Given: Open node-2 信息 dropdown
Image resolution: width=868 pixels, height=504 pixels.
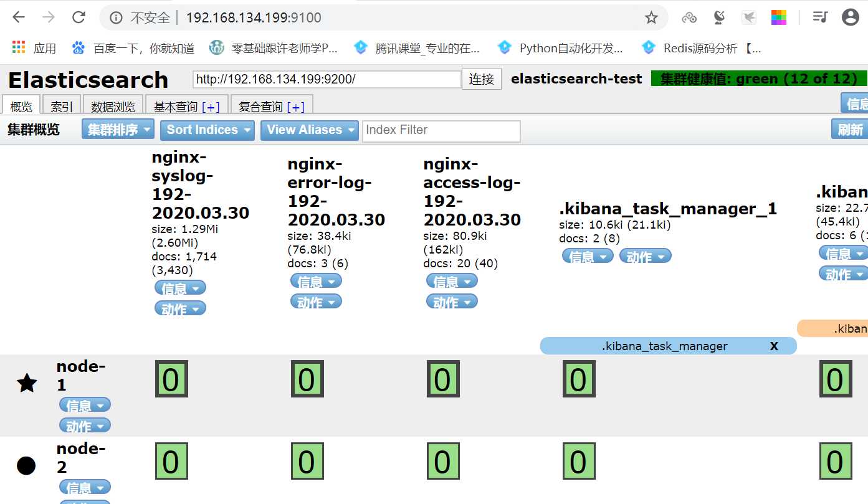Looking at the screenshot, I should point(85,487).
